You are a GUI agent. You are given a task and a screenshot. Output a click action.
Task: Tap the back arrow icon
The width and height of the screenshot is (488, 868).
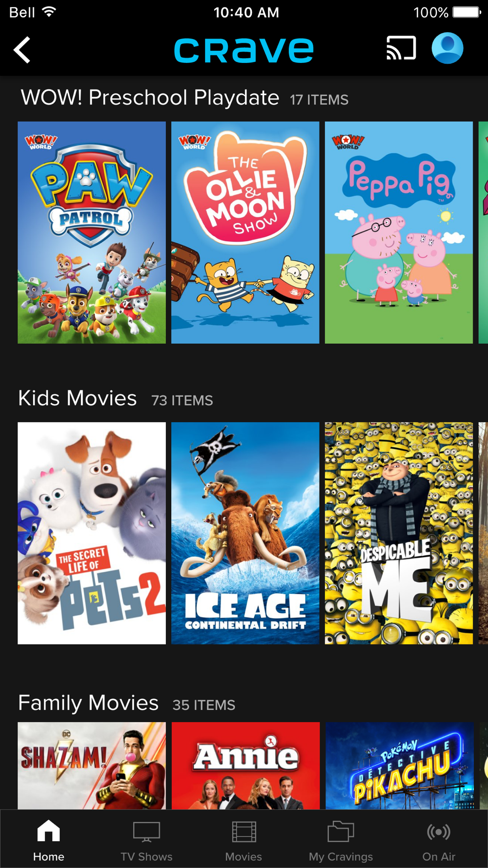click(x=22, y=50)
